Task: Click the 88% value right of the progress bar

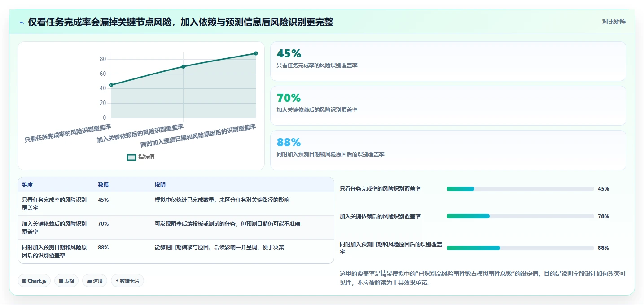Action: [603, 248]
